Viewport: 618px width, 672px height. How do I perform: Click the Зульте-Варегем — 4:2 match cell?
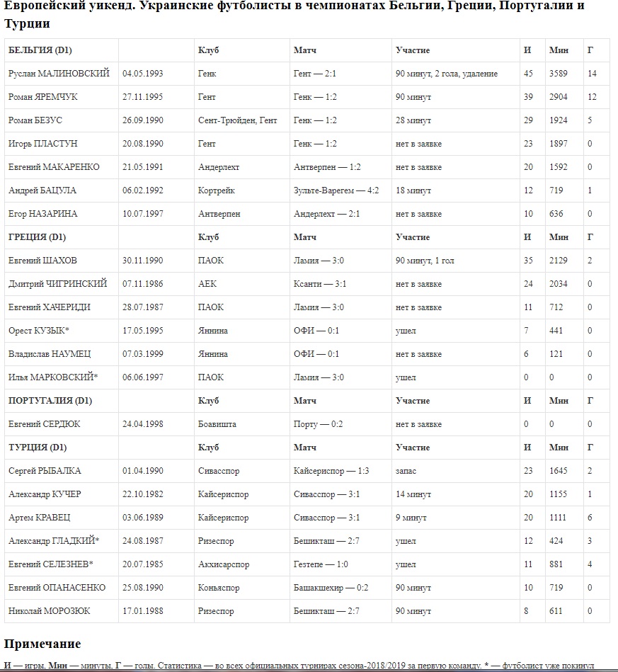[x=336, y=190]
